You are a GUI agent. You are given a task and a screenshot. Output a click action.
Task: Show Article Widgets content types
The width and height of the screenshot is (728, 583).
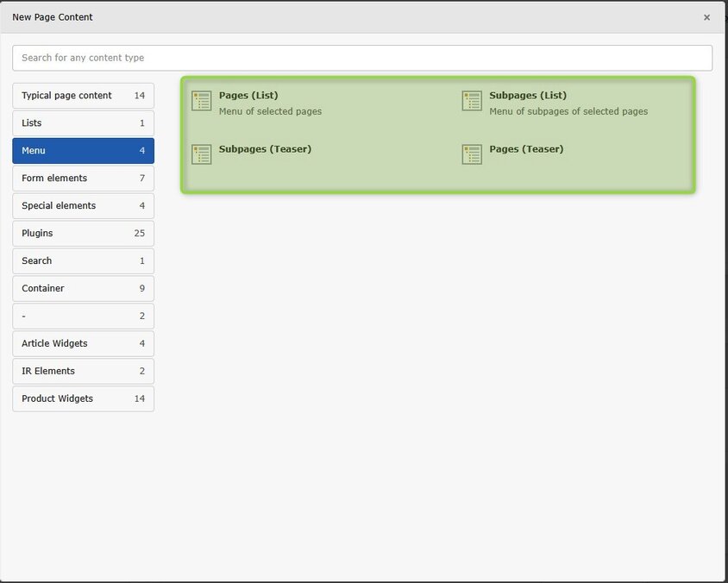coord(83,344)
